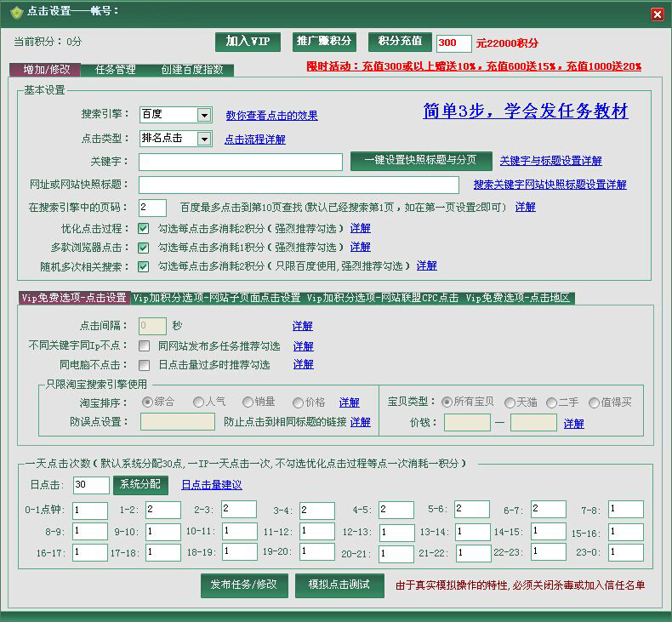Click the 积分充值 button
672x622 pixels.
point(400,42)
